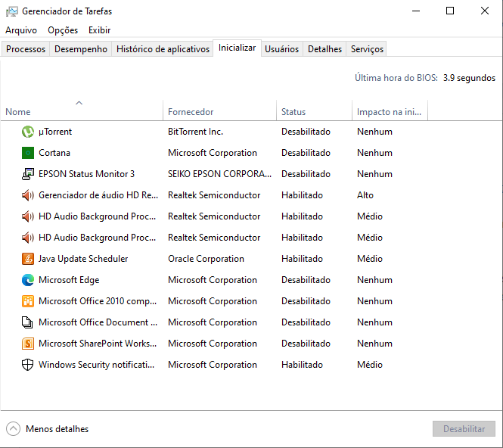
Task: Click the Microsoft Office 2010 component icon
Action: pos(28,301)
